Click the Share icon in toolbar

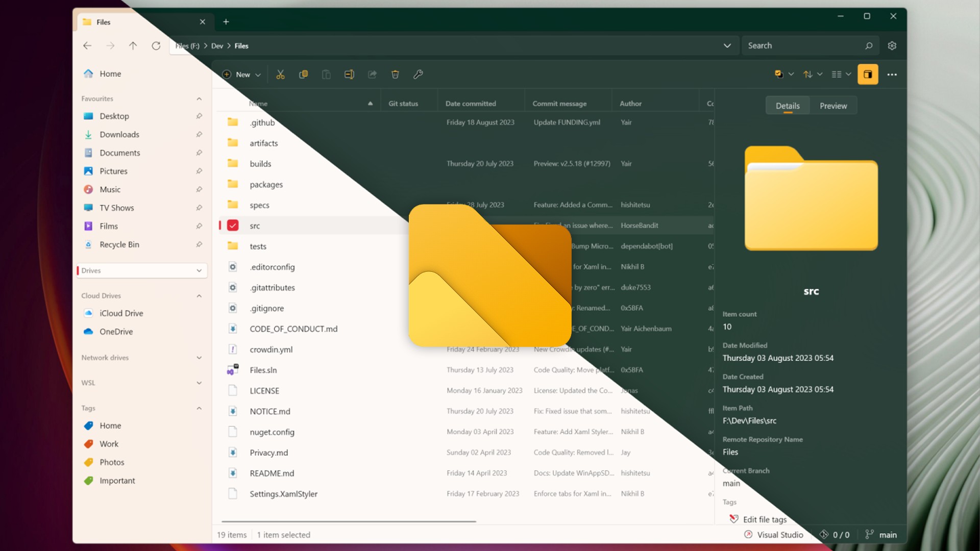(x=372, y=74)
